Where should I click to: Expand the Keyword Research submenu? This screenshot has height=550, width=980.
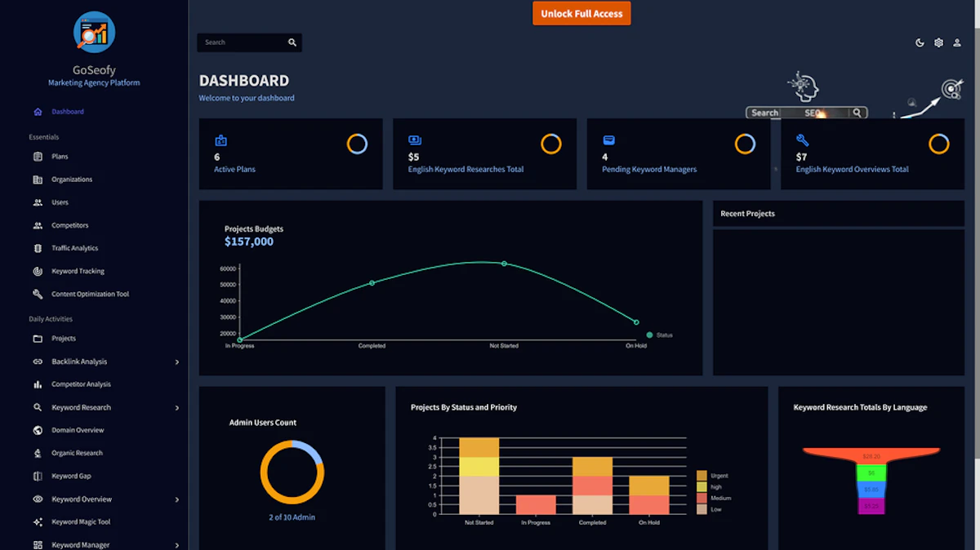coord(177,407)
